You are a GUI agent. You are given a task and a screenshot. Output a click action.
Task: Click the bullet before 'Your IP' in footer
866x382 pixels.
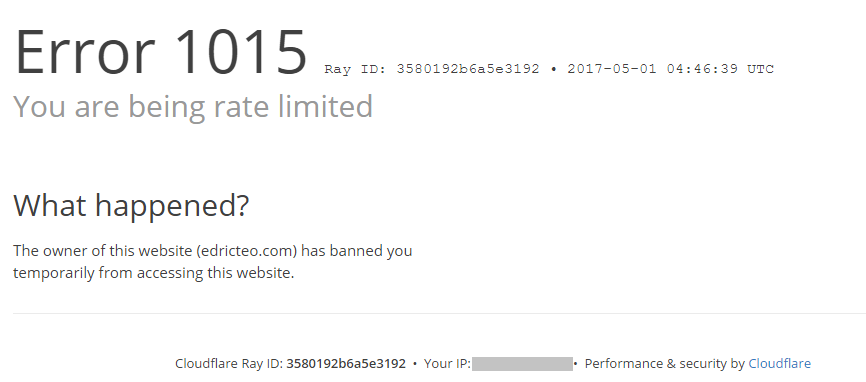415,364
